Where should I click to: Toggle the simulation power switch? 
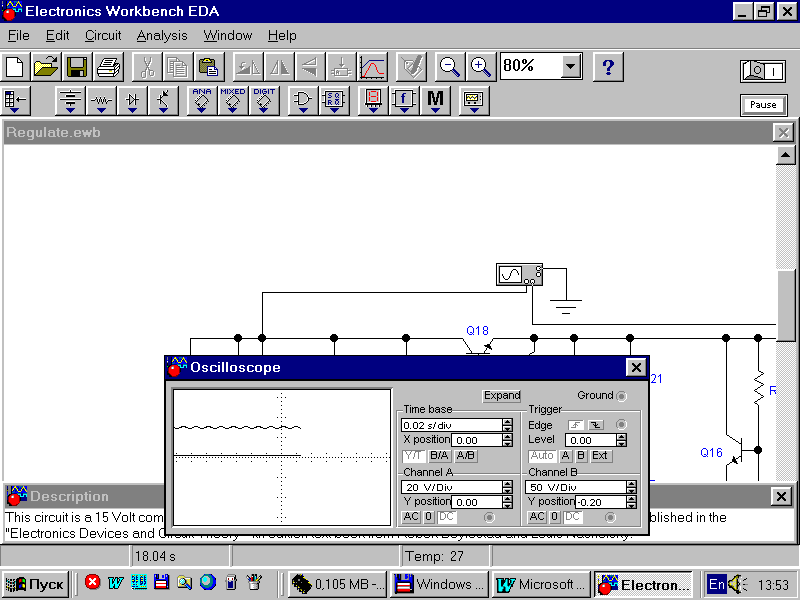point(763,71)
